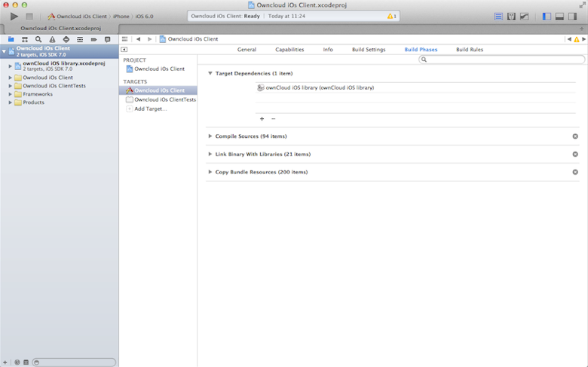Switch to the Version editor
Viewport: 588px width, 367px height.
(524, 16)
